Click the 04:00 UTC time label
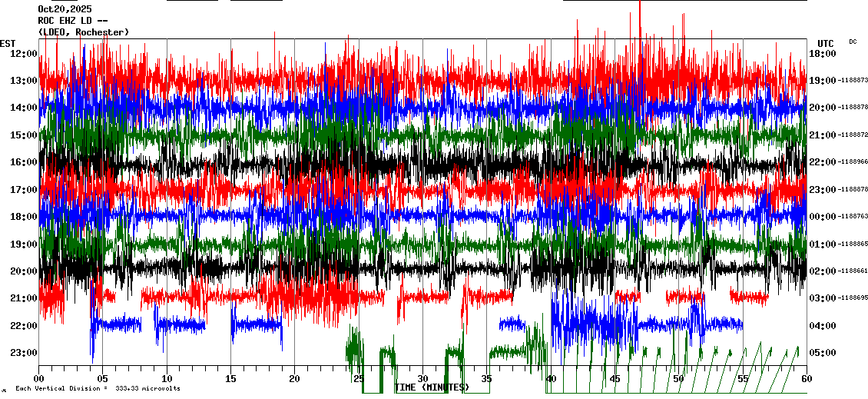Screen dimensions: 868x399 tap(823, 326)
